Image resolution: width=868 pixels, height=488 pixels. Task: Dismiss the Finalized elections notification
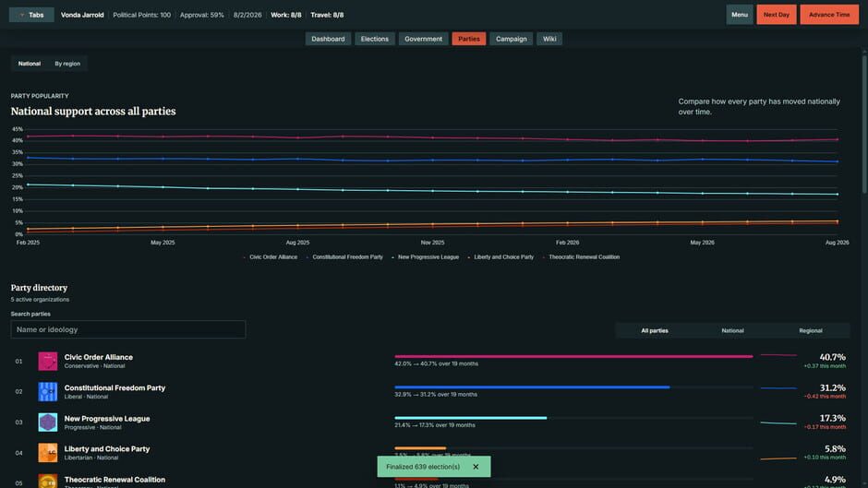click(476, 467)
